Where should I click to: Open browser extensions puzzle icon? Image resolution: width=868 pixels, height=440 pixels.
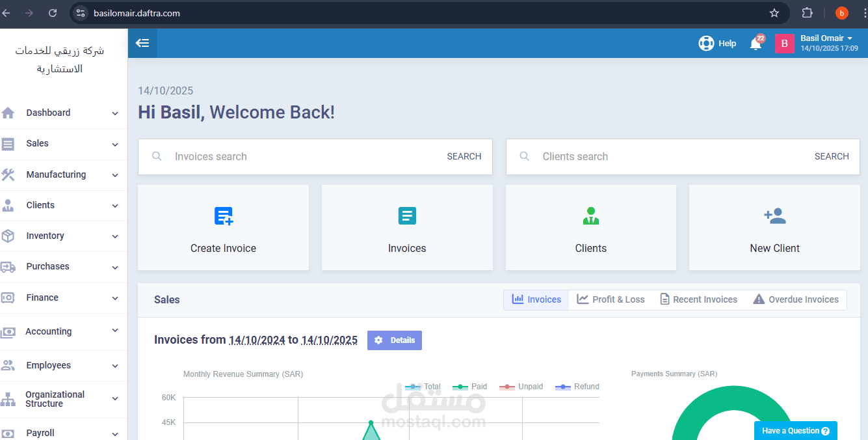point(808,13)
